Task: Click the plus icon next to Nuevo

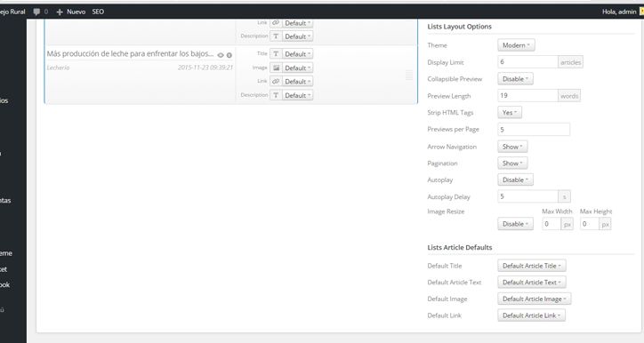Action: tap(60, 12)
